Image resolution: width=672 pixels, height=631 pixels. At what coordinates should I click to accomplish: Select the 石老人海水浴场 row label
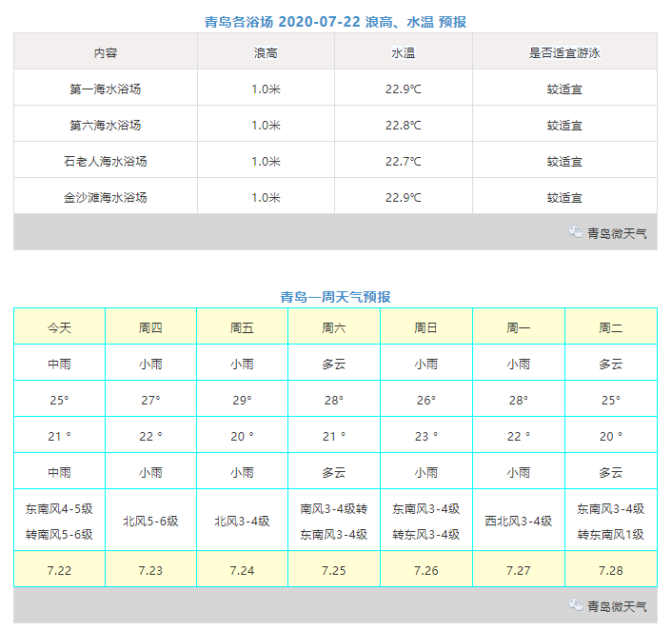click(106, 161)
